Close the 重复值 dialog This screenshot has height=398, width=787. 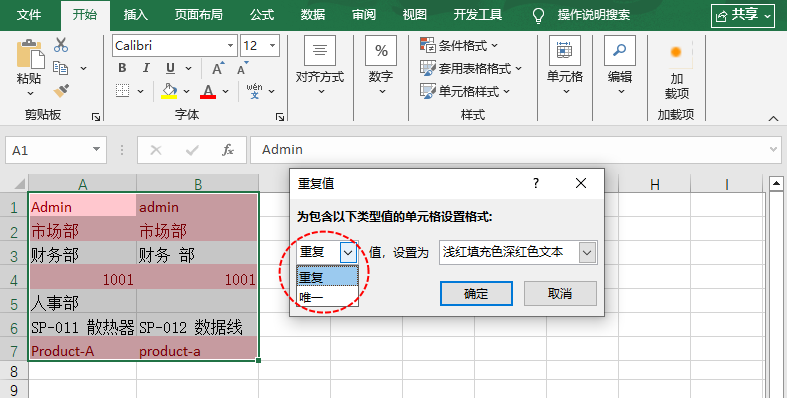coord(581,183)
